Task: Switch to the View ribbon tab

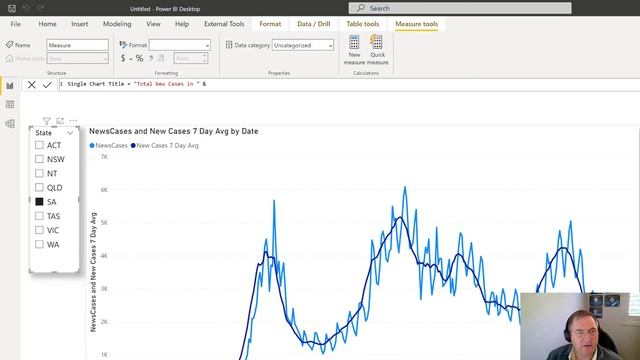Action: 153,24
